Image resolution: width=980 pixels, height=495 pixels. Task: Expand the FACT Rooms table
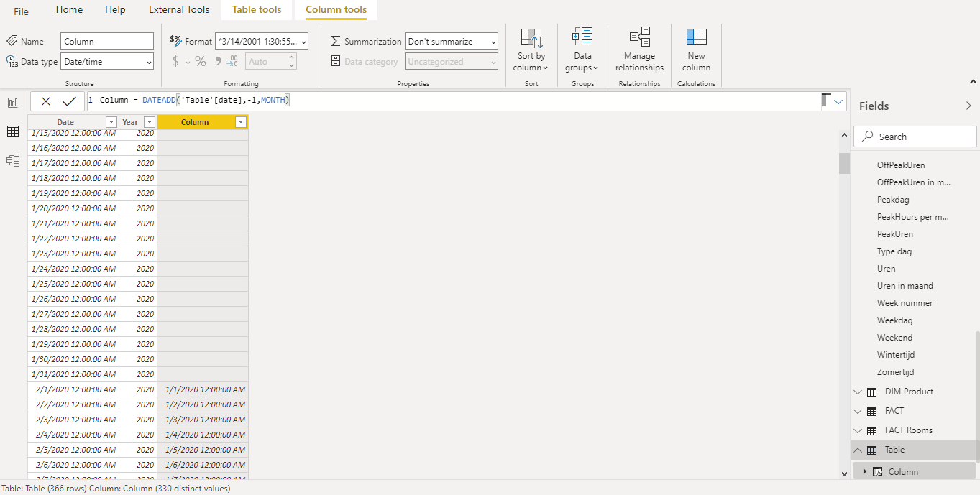click(857, 430)
